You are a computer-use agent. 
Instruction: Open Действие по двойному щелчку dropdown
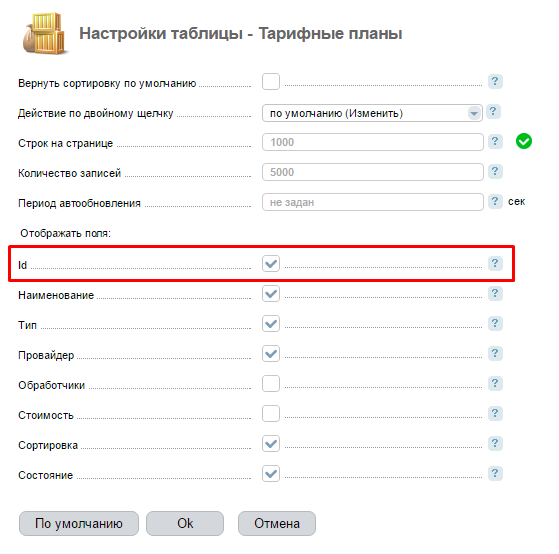(x=372, y=113)
